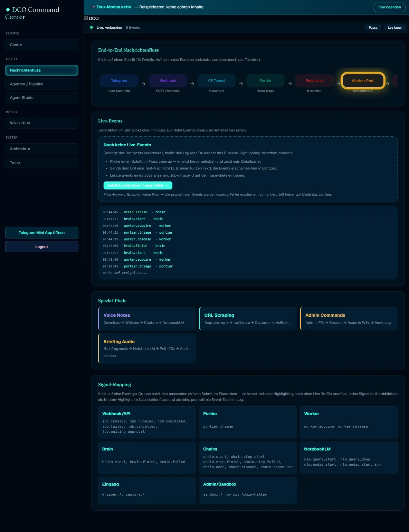Activate the NotebookLM signal group
This screenshot has height=532, width=409.
pyautogui.click(x=349, y=458)
